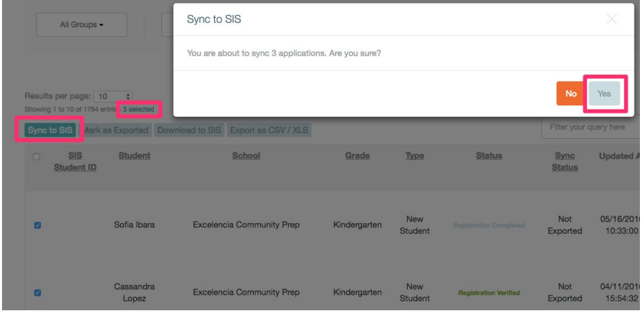The height and width of the screenshot is (315, 644).
Task: Sort by Grade column header
Action: pos(357,156)
